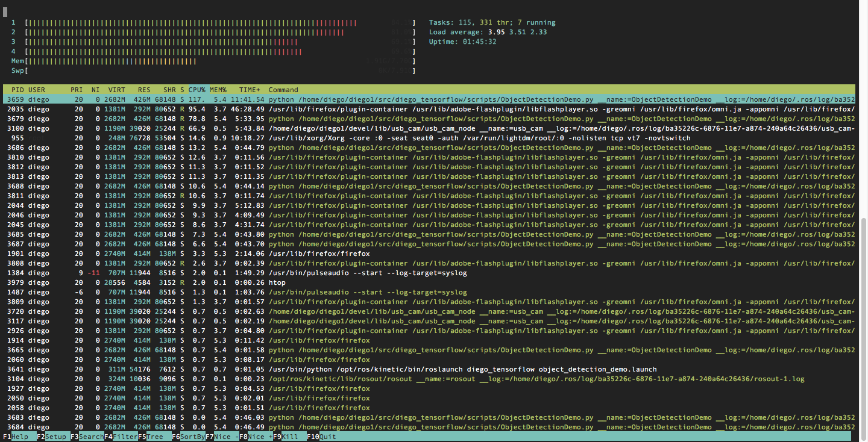
Task: Click F9 Kill in the footer
Action: point(289,437)
